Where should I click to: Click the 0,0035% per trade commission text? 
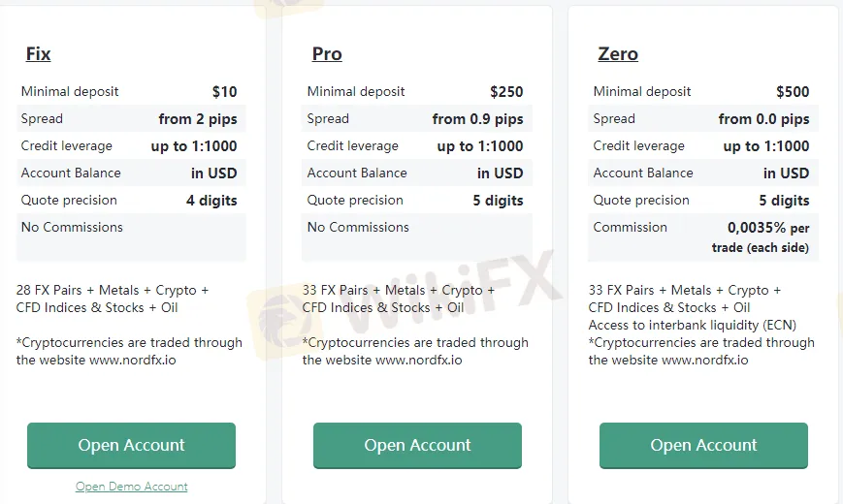[761, 236]
